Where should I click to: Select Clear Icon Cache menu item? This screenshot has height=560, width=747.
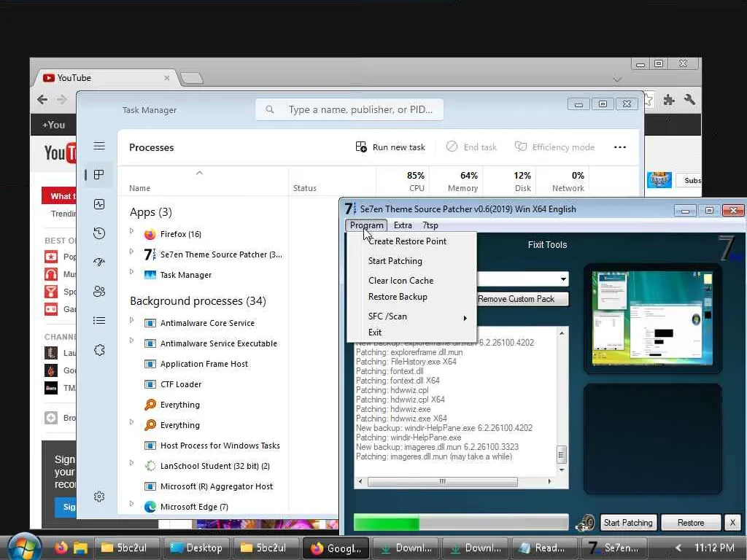click(413, 281)
